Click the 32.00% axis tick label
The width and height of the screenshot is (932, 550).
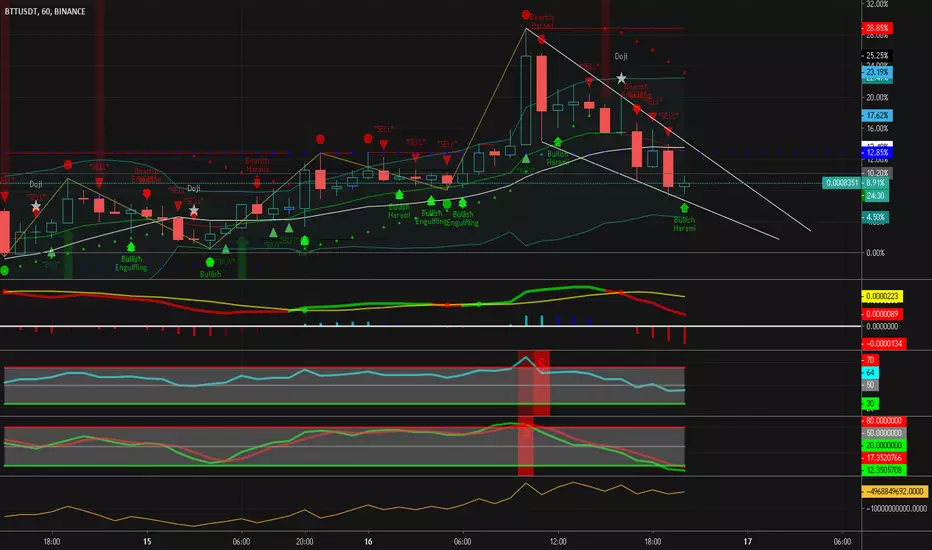click(877, 4)
